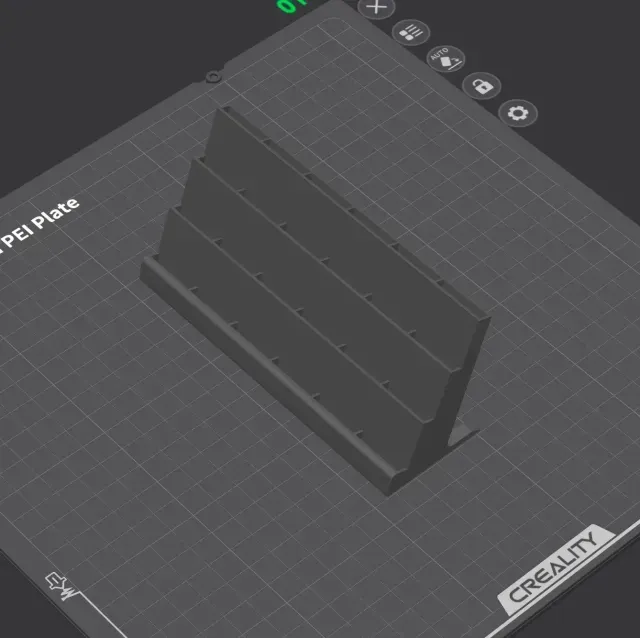Remove plate with the X icon

[376, 7]
